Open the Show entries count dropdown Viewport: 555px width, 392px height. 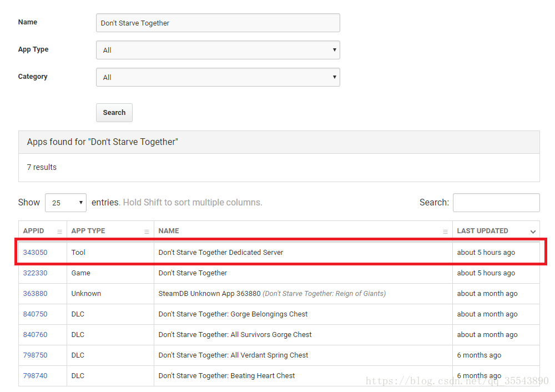[x=66, y=203]
